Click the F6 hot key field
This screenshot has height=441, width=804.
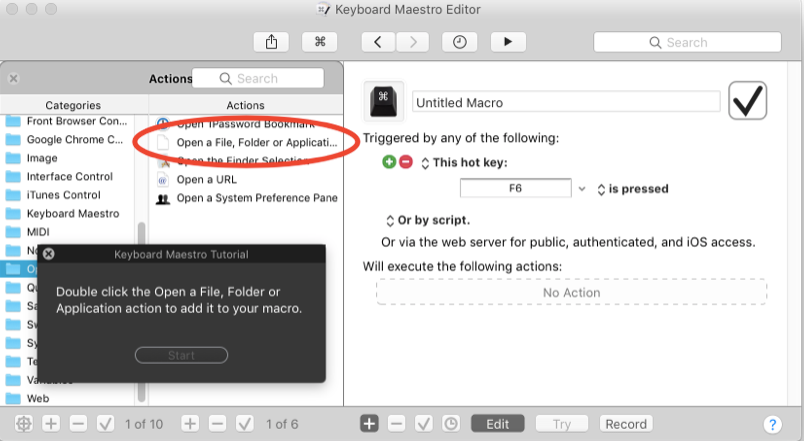click(x=515, y=188)
